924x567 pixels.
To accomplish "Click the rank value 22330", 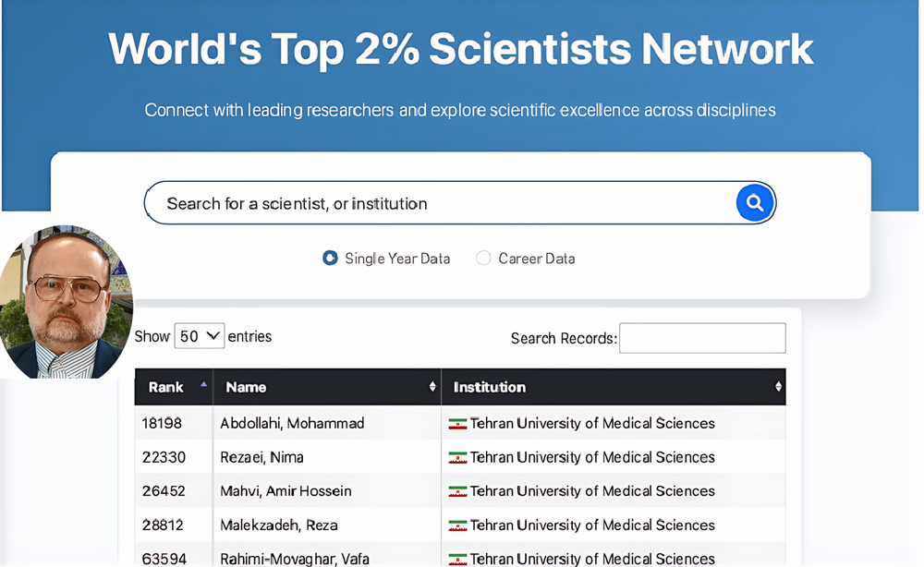I will [x=164, y=457].
